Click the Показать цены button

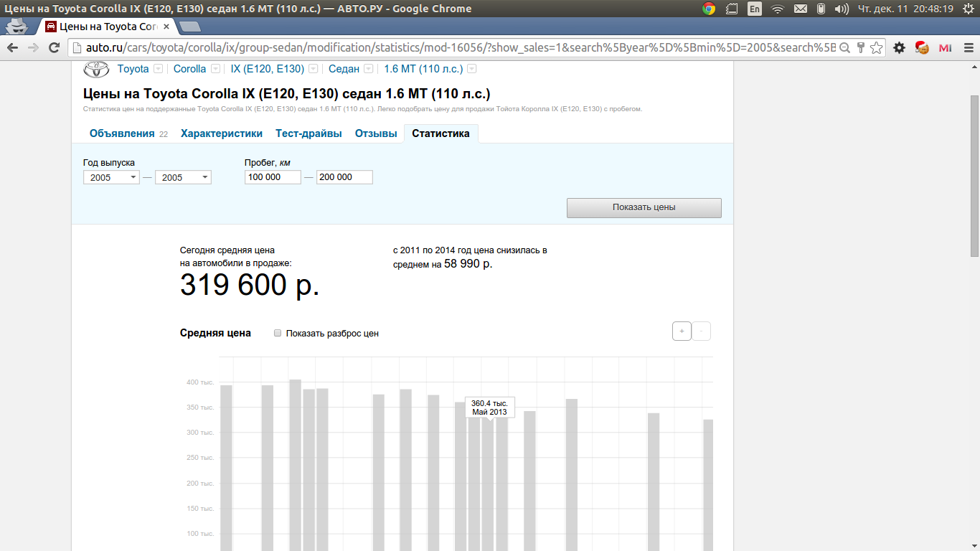[x=644, y=207]
